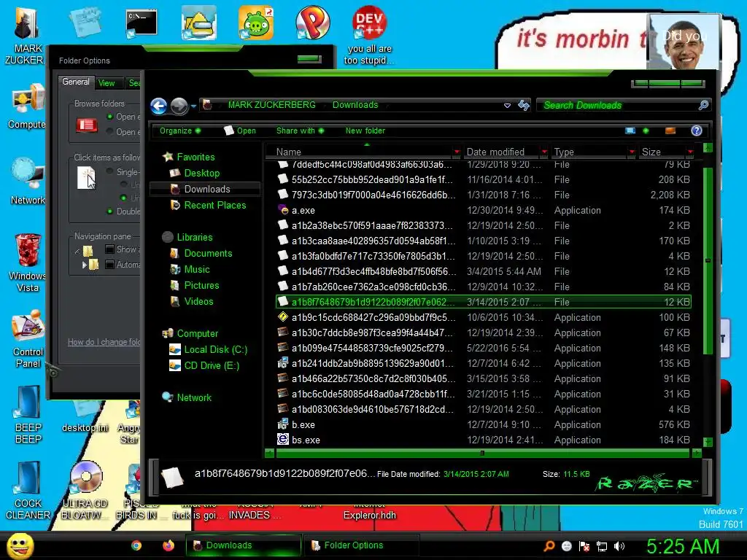Select 'Open each folder in same window' radio
Viewport: 747px width, 560px height.
(x=110, y=117)
